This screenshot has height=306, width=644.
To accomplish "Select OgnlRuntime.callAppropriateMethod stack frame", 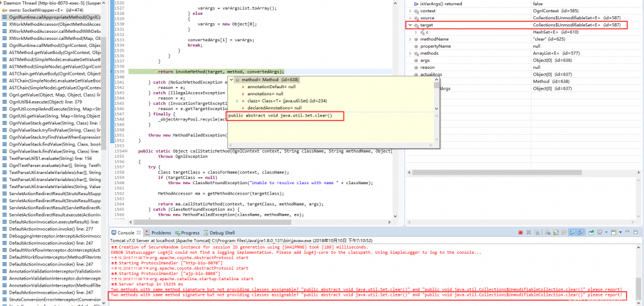I will click(x=52, y=17).
